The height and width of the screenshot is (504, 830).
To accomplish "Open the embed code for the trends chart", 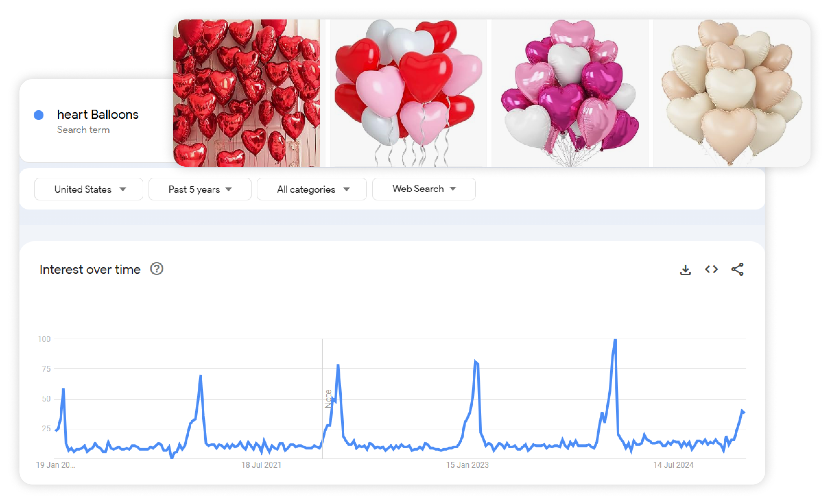I will pyautogui.click(x=711, y=269).
